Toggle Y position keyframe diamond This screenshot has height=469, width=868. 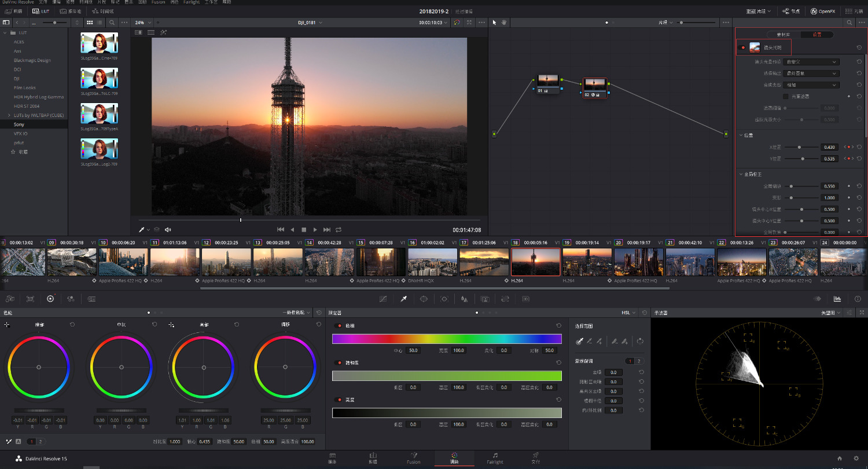tap(849, 159)
